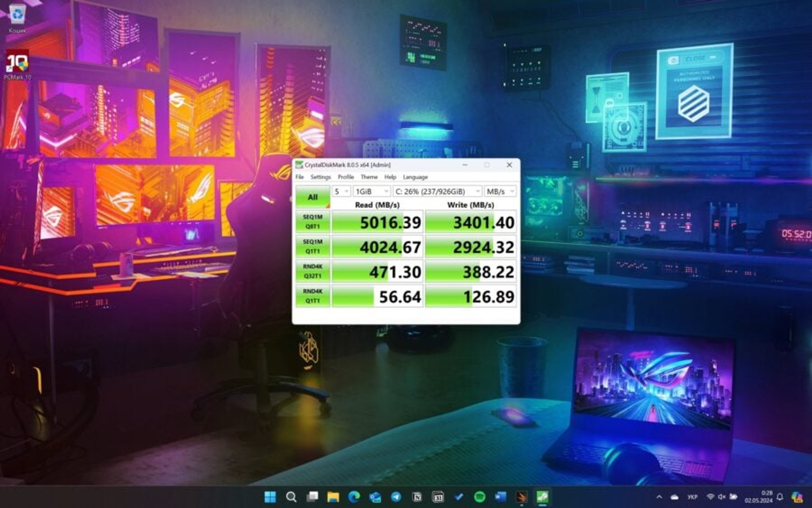The height and width of the screenshot is (508, 812).
Task: Click the Write (MB/s) column header
Action: 471,205
